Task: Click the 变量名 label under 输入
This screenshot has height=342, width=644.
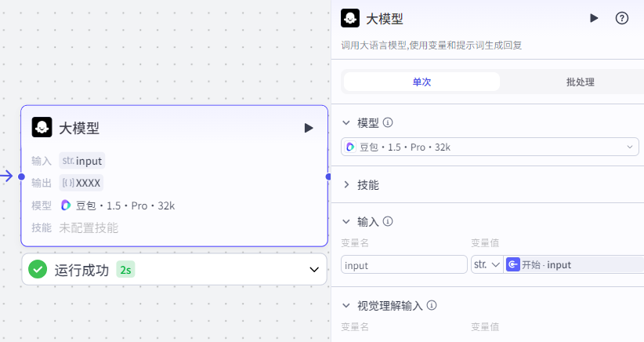Action: [x=355, y=243]
